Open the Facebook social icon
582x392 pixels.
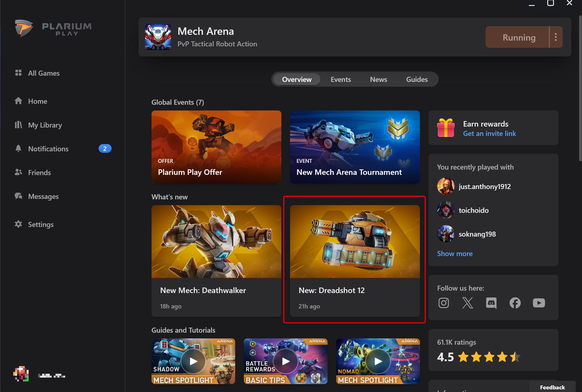point(515,303)
